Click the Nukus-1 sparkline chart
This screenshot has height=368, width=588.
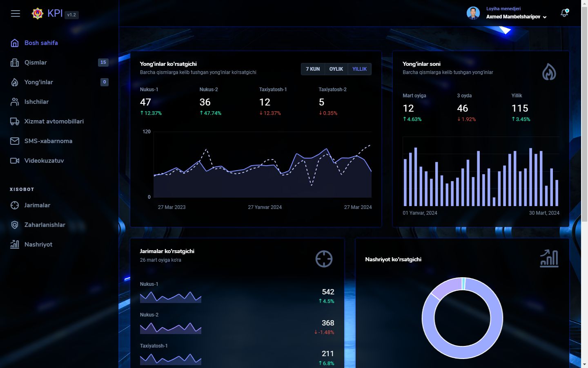pos(170,297)
